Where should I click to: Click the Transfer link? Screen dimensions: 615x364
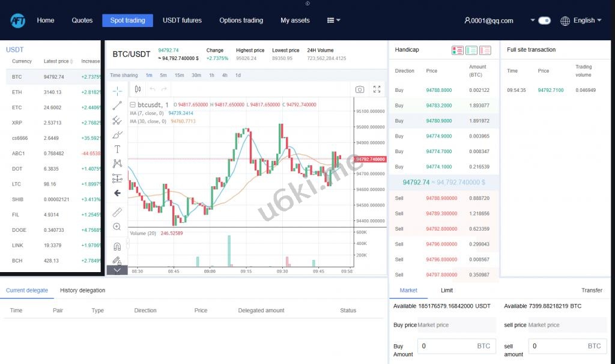click(x=592, y=290)
